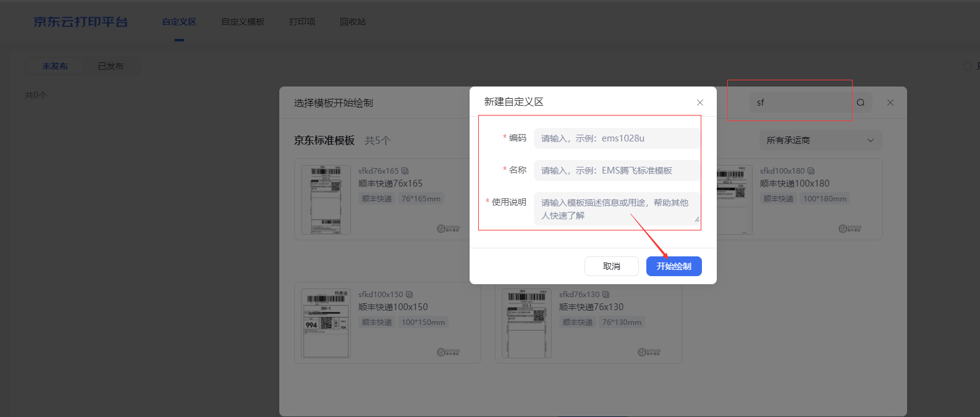The image size is (980, 417).
Task: Click the 开始绘制 button
Action: (674, 266)
